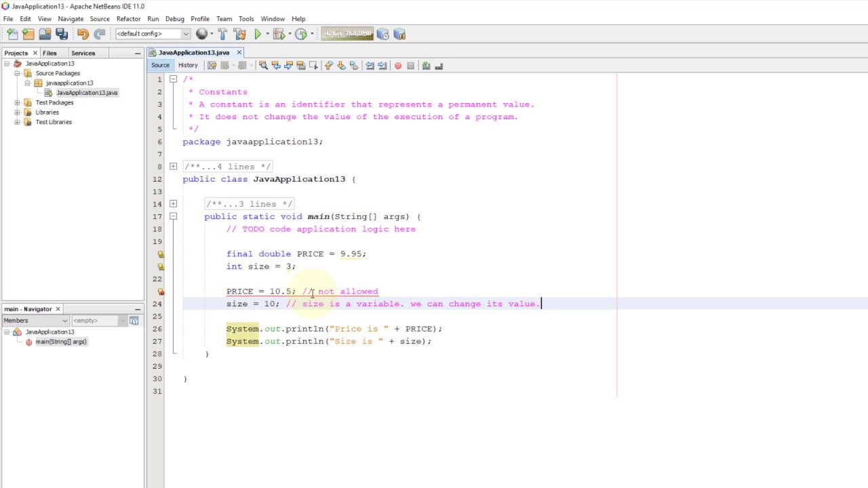The width and height of the screenshot is (868, 488).
Task: Click the Redo arrow icon
Action: coord(100,34)
